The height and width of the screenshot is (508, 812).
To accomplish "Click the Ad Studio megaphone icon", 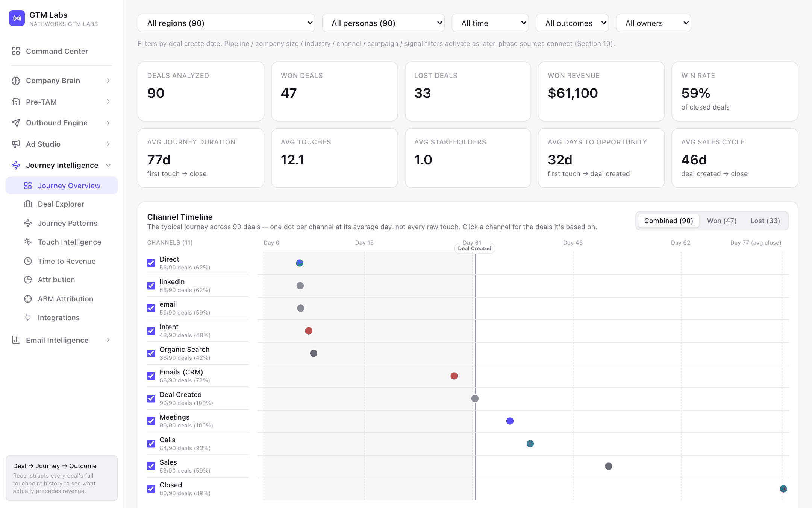I will pyautogui.click(x=16, y=144).
